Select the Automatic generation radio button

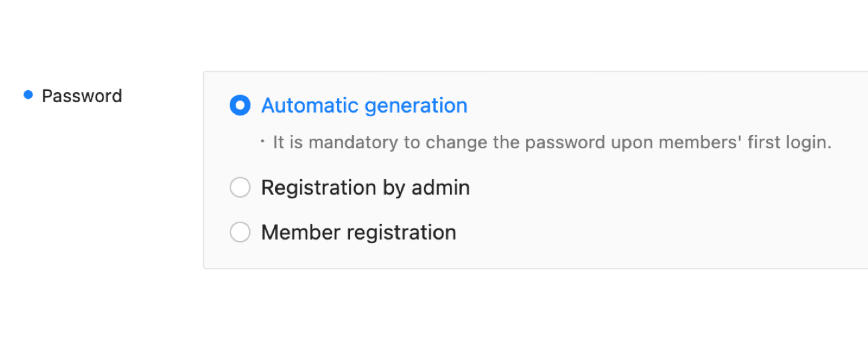pos(240,106)
